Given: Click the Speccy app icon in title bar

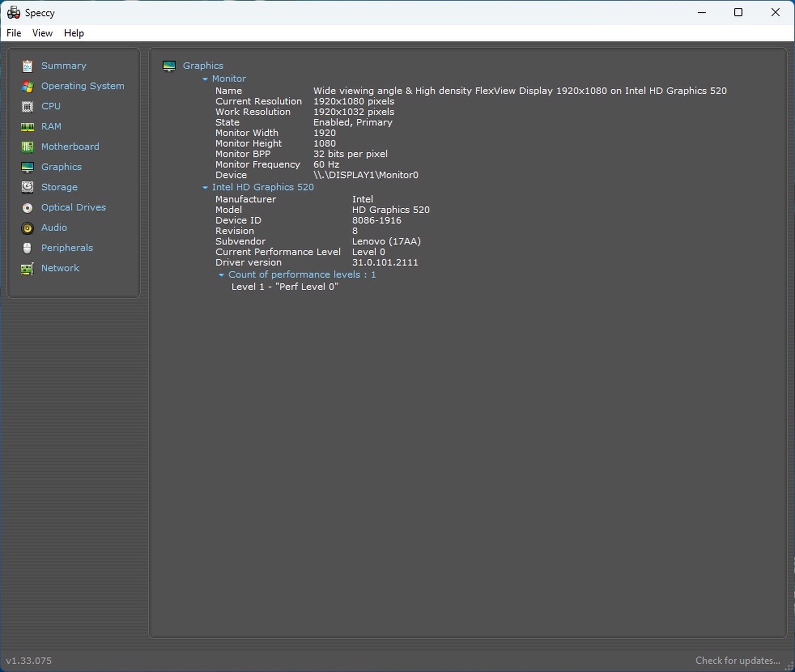Looking at the screenshot, I should pyautogui.click(x=13, y=12).
